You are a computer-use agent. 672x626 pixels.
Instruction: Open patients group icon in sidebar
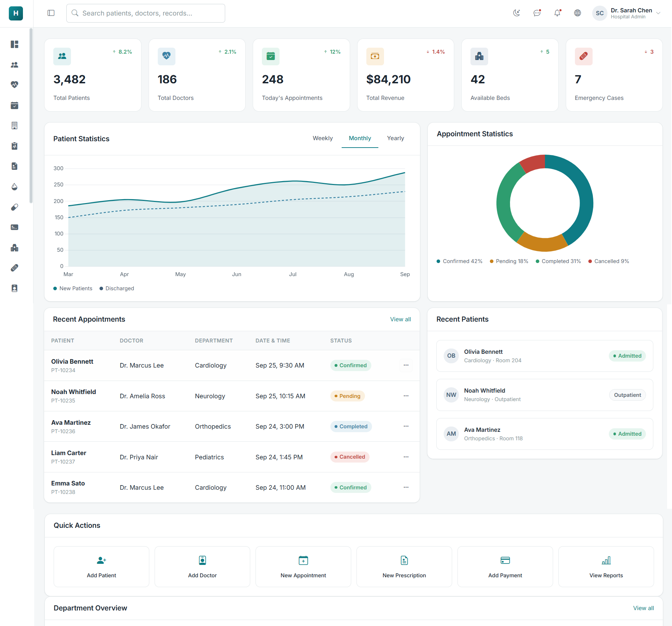(14, 65)
